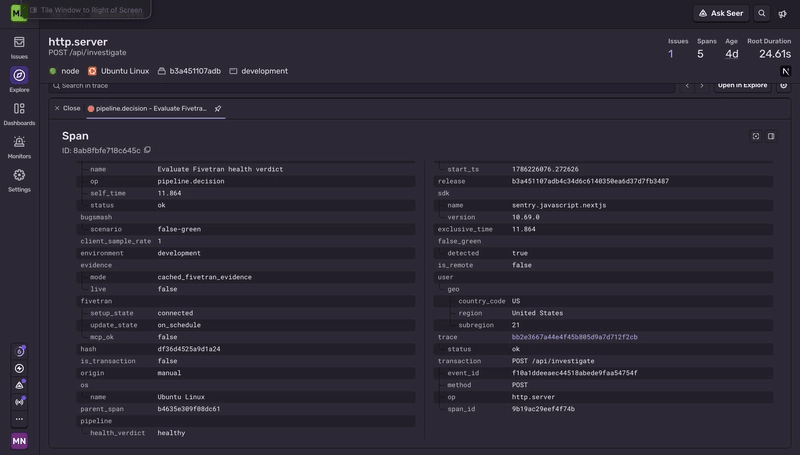Click the POST /api/investigate subtitle
800x455 pixels.
tap(87, 53)
